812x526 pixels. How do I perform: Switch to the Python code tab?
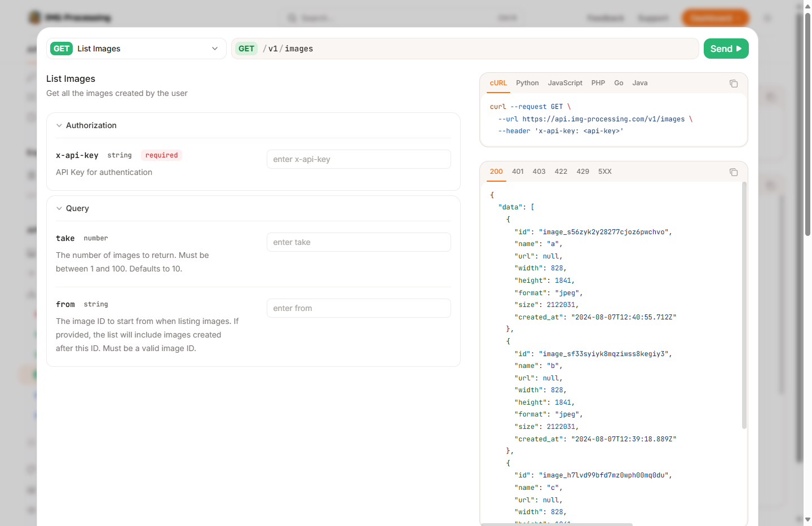click(527, 83)
